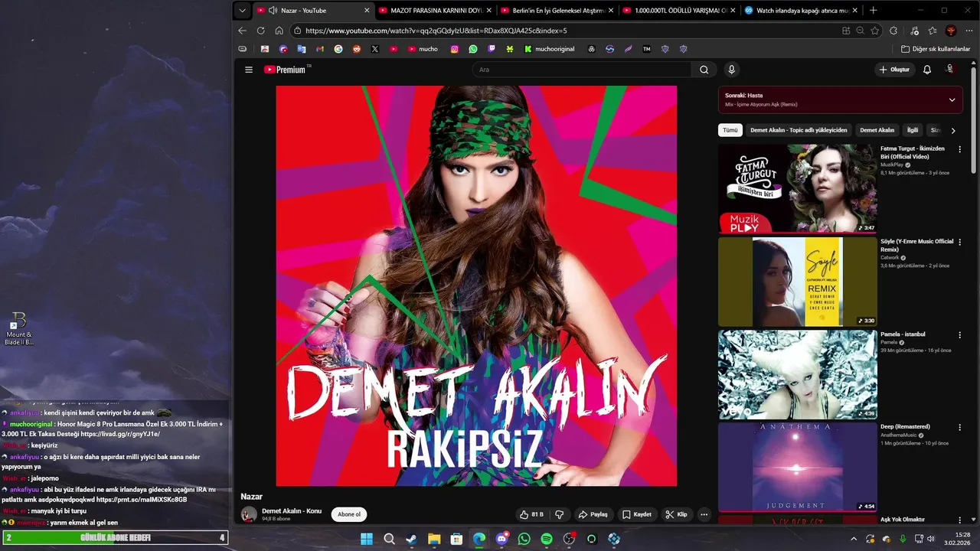Open Windows Start menu
Image resolution: width=980 pixels, height=551 pixels.
point(367,539)
